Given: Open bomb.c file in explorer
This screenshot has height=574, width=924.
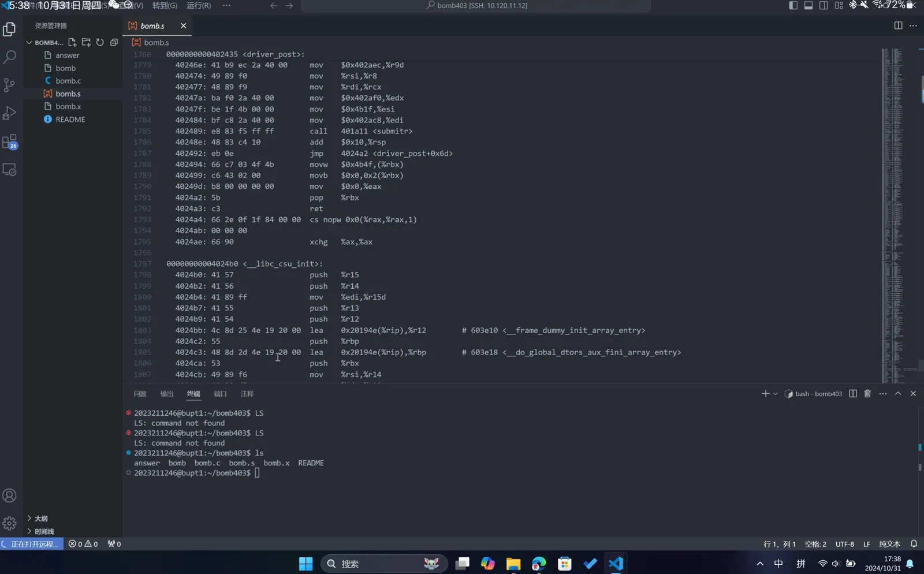Looking at the screenshot, I should coord(68,81).
